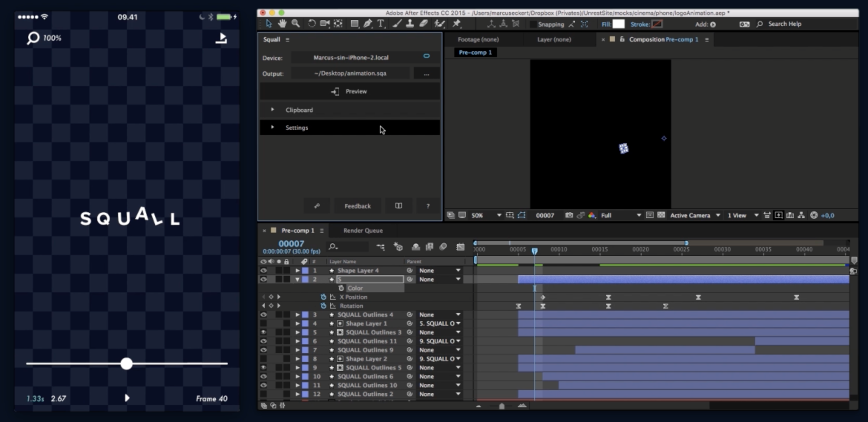Toggle visibility of SQUALL Outlines 11
The width and height of the screenshot is (868, 422).
[x=263, y=341]
